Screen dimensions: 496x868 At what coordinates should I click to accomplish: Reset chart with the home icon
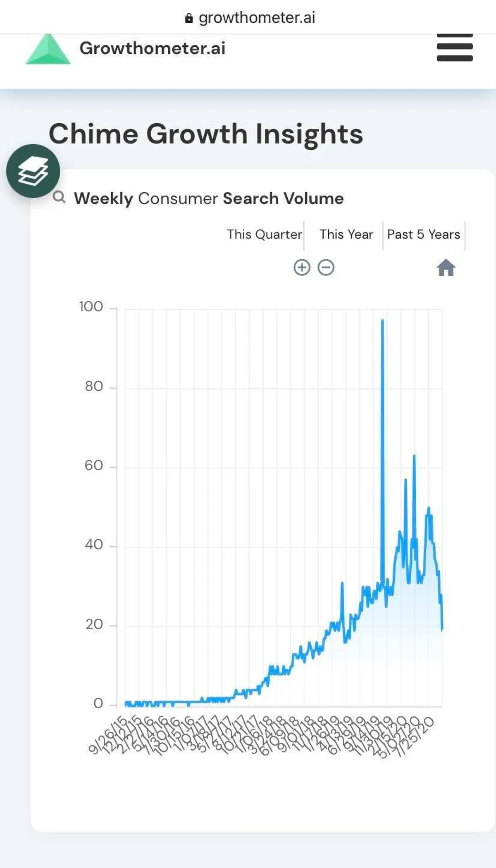point(446,268)
